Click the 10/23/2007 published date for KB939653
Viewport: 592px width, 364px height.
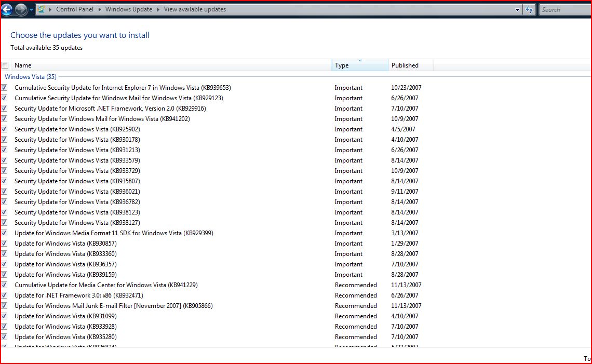click(x=406, y=88)
